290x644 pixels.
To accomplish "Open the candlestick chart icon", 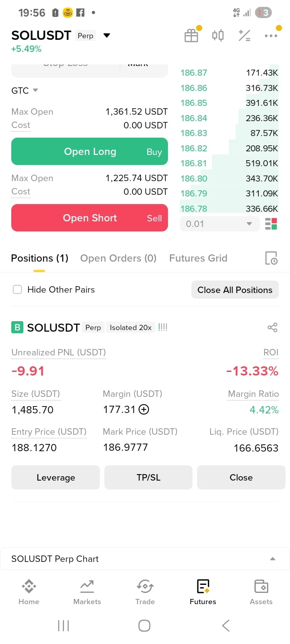I will (218, 35).
